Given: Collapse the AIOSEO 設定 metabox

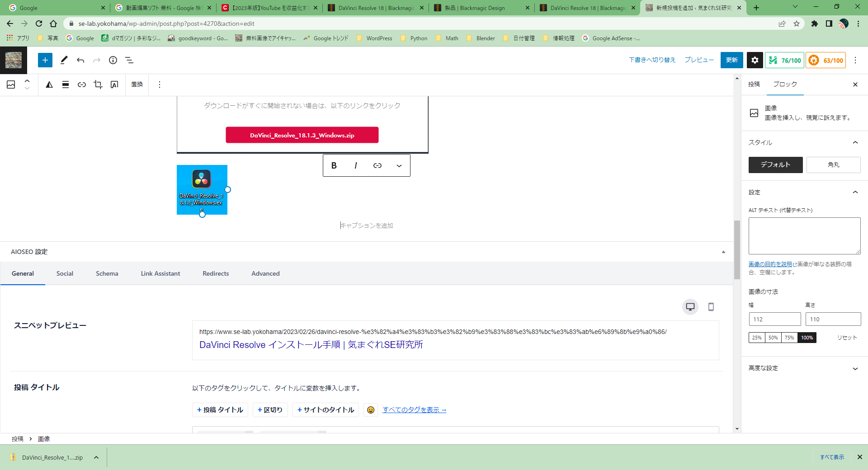Looking at the screenshot, I should (723, 252).
